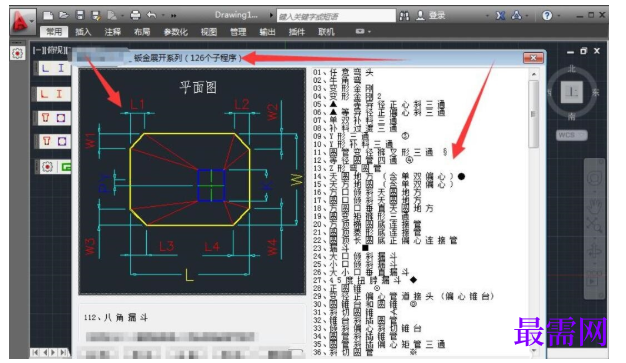Switch to the 插入 ribbon tab
Screen dimensions: 626x363
tap(83, 32)
